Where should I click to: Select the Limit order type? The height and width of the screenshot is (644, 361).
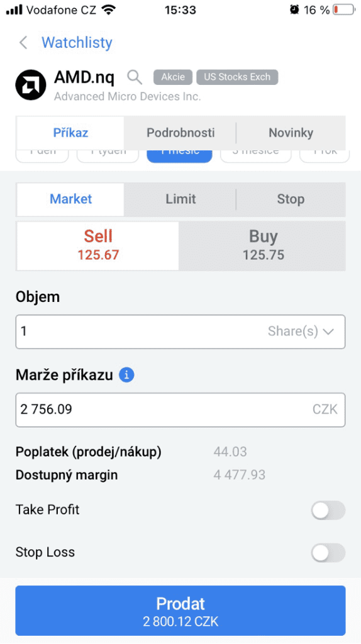click(x=181, y=199)
